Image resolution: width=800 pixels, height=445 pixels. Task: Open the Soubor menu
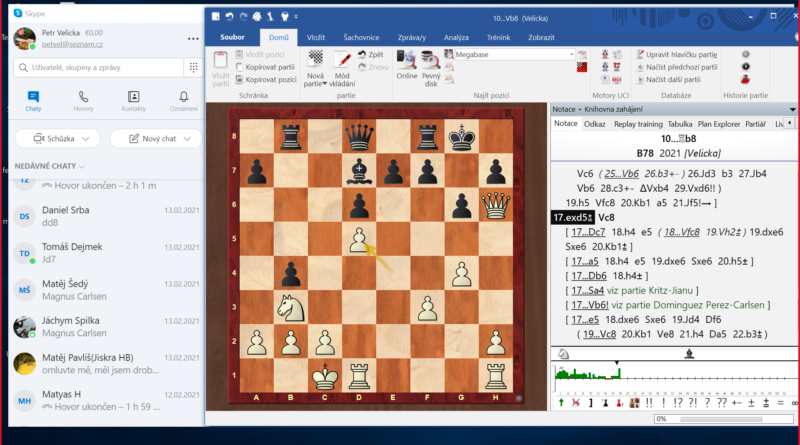pos(232,37)
